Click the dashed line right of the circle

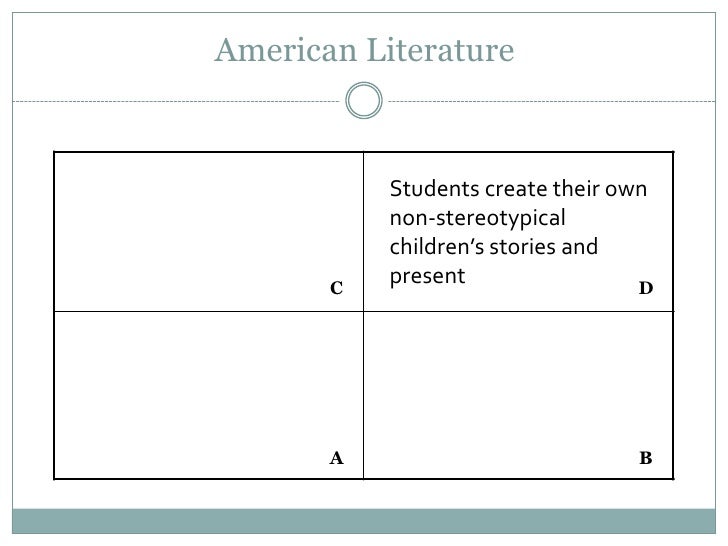click(x=550, y=101)
